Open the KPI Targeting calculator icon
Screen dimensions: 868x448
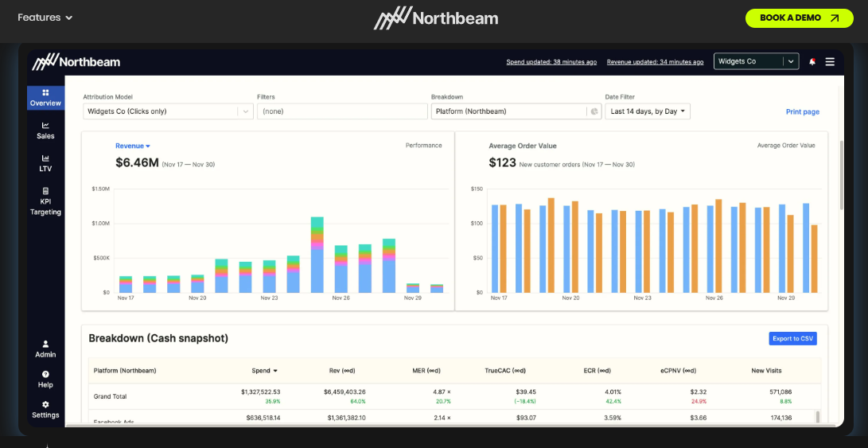pyautogui.click(x=45, y=191)
